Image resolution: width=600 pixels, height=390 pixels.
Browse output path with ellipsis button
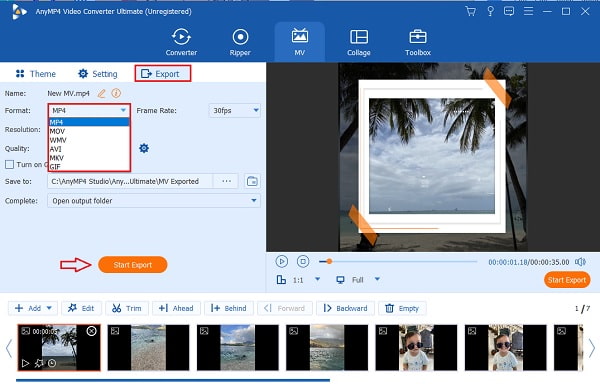click(226, 181)
